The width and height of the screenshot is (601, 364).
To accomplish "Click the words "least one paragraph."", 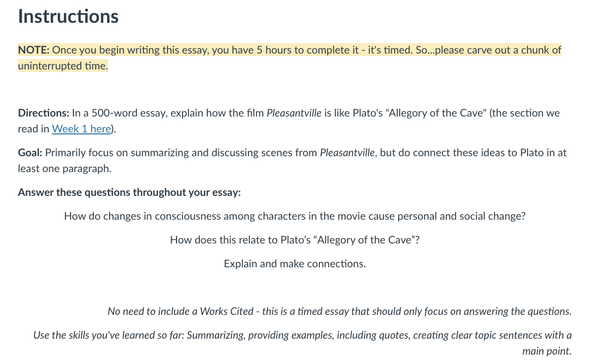I will 64,169.
